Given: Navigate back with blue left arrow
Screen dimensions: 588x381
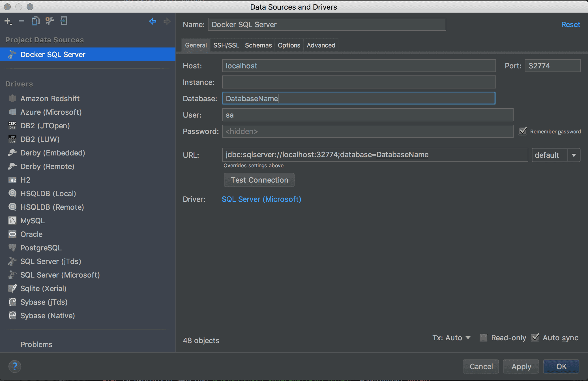Looking at the screenshot, I should click(153, 21).
